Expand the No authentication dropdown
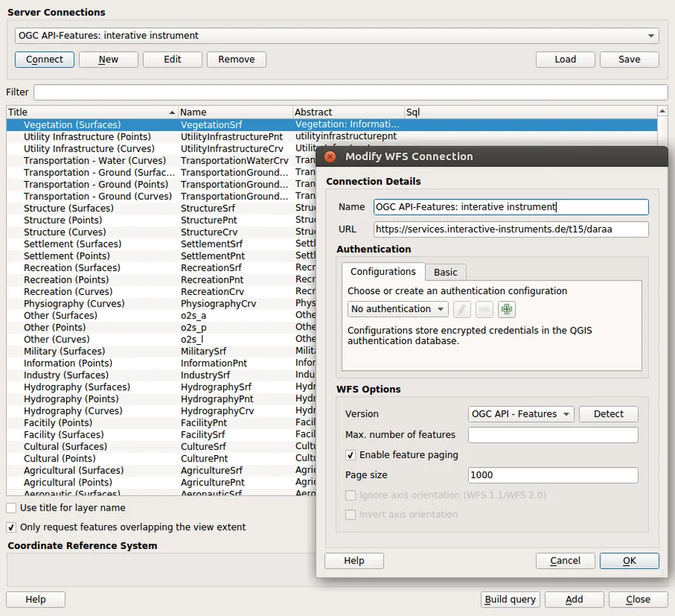Viewport: 675px width, 616px height. [398, 310]
